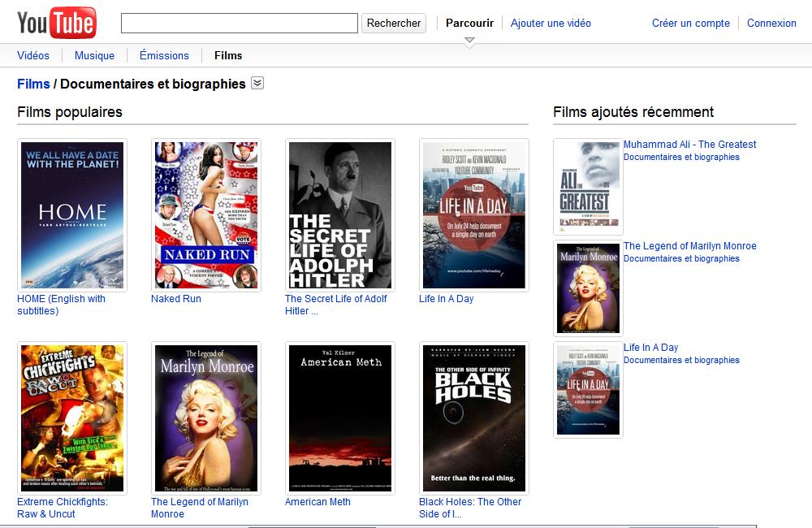Open the category dropdown beside Documentaires et biographies
Viewport: 812px width, 528px height.
point(257,83)
